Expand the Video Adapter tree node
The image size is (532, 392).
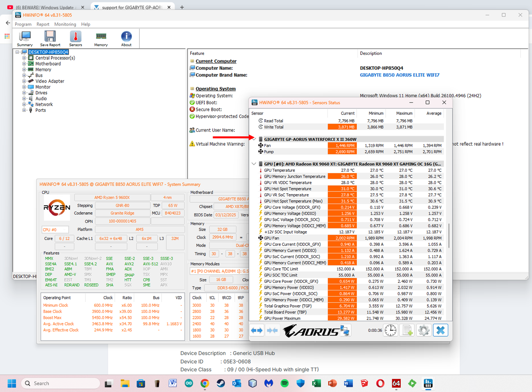[x=24, y=81]
